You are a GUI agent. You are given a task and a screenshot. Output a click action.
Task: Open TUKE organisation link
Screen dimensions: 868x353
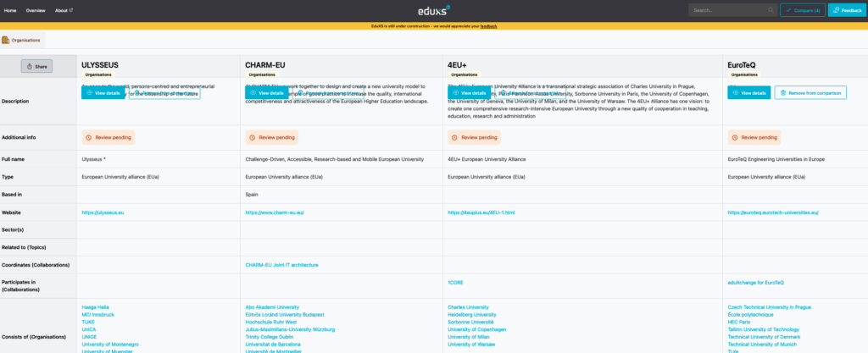88,322
